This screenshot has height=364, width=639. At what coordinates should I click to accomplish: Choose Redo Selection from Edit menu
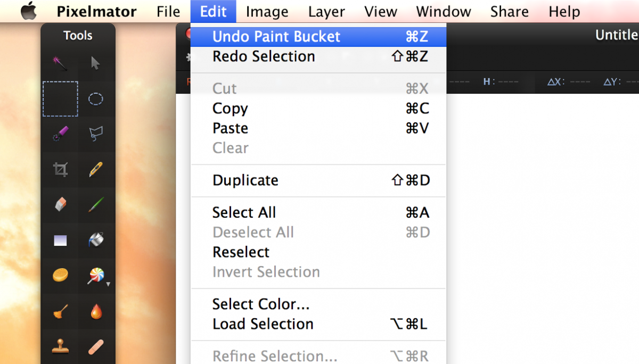point(318,56)
